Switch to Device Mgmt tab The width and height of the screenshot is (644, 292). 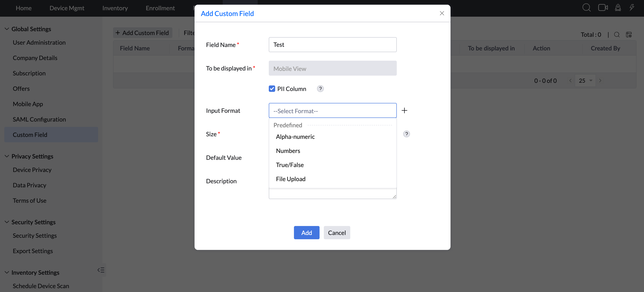[67, 8]
